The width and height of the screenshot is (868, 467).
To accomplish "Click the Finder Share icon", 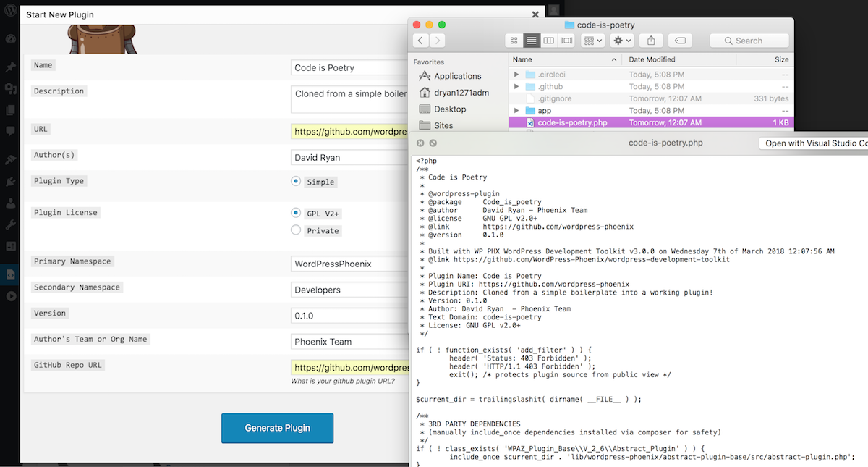I will 651,41.
